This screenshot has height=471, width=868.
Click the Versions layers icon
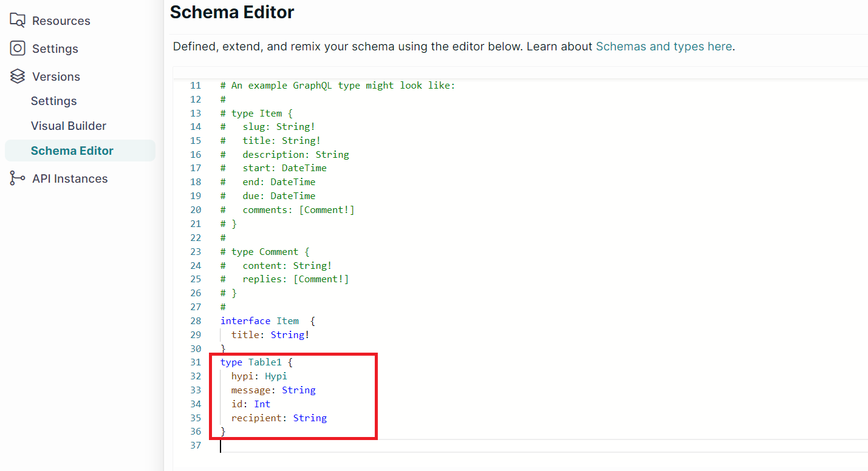pyautogui.click(x=18, y=76)
